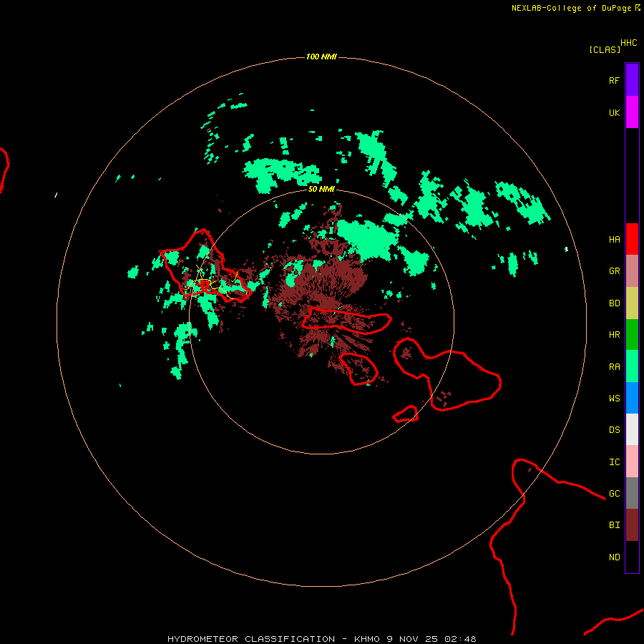
Task: Click the 50 NMI range ring label
Action: click(x=321, y=189)
